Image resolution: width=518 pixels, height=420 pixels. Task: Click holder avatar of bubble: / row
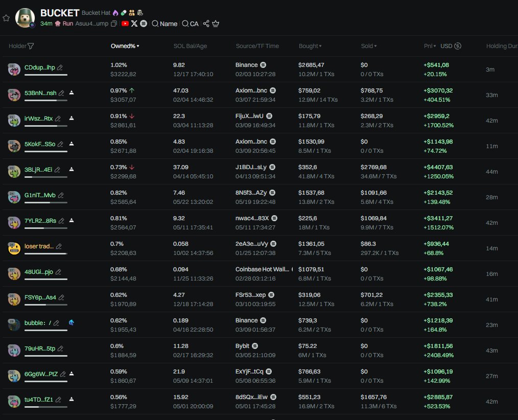[x=14, y=325]
